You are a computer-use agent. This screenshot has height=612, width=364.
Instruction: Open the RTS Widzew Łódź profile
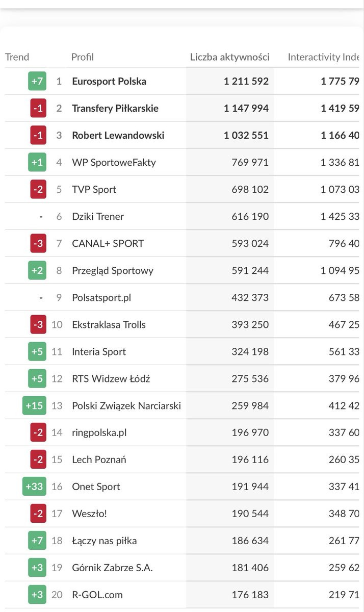click(111, 378)
